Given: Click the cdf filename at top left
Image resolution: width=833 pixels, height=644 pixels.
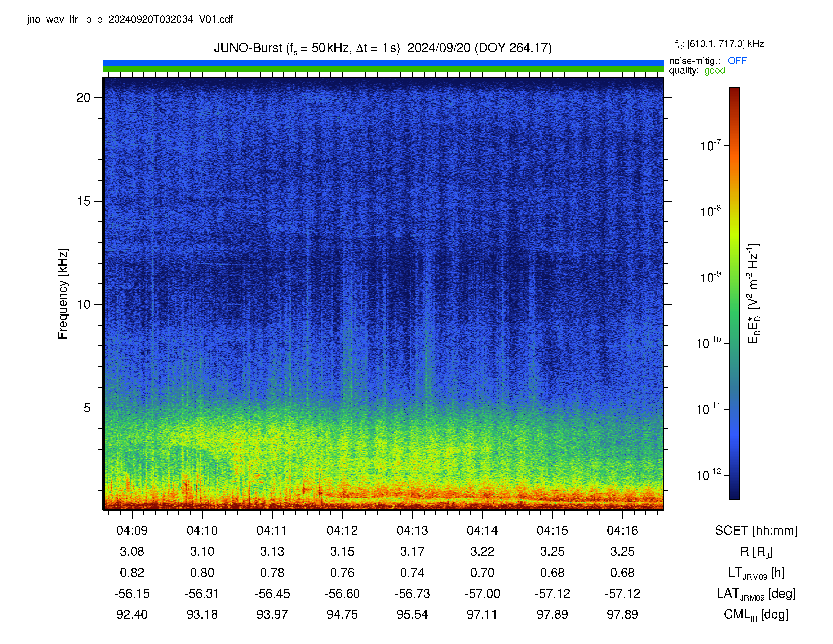Looking at the screenshot, I should point(130,19).
